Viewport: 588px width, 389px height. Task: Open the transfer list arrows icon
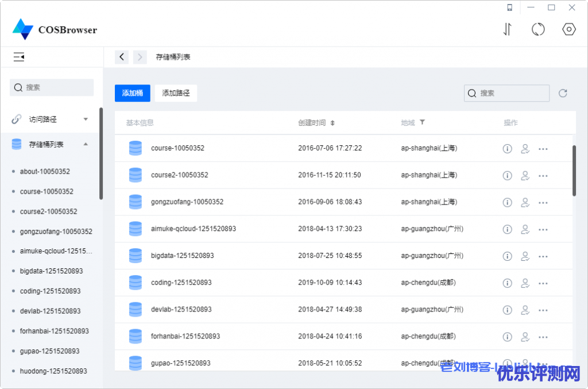click(x=507, y=30)
